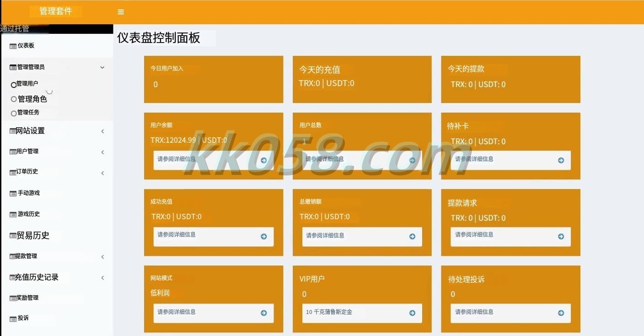This screenshot has width=644, height=336.
Task: Click the icon beside 管理管理员
Action: (13, 67)
